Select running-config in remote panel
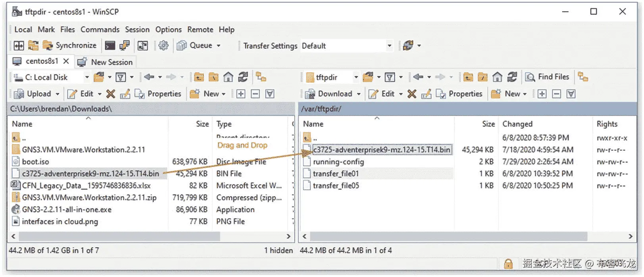644x277 pixels. (338, 162)
